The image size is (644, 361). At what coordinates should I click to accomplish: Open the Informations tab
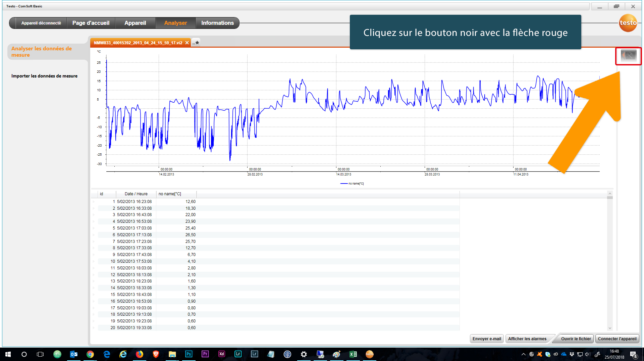tap(217, 23)
